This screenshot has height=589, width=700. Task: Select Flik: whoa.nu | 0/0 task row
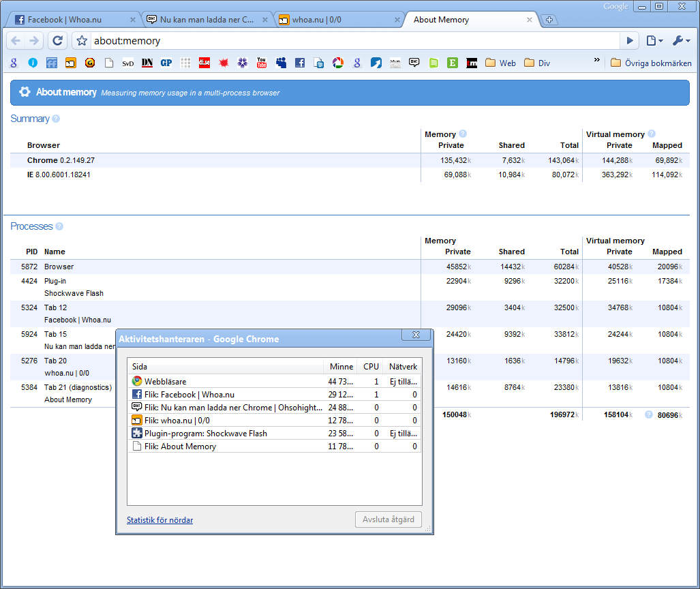(275, 420)
